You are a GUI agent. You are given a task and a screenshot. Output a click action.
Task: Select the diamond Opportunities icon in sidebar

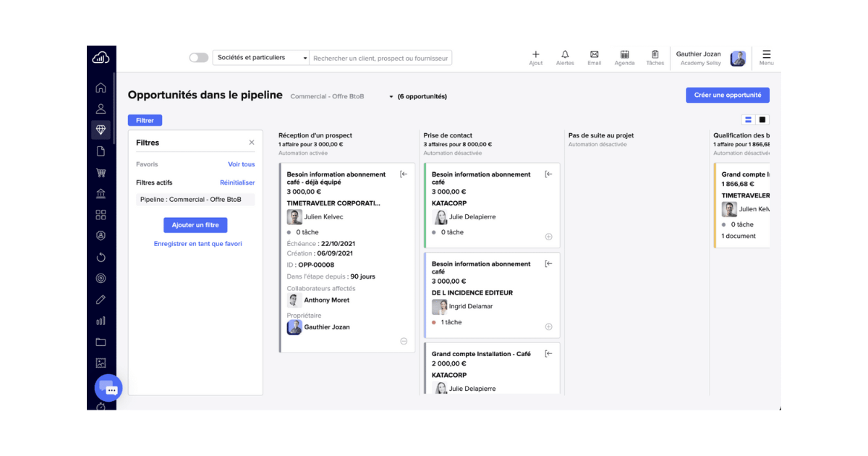pos(101,130)
